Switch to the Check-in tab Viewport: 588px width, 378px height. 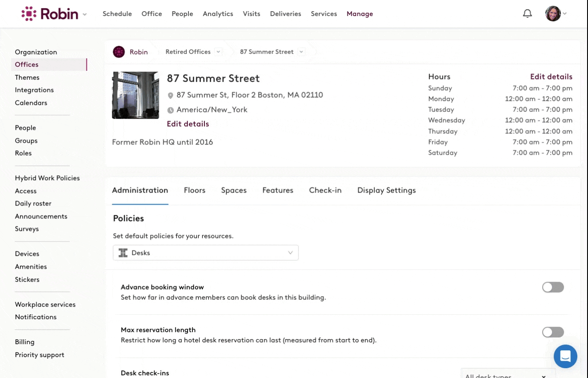tap(325, 190)
